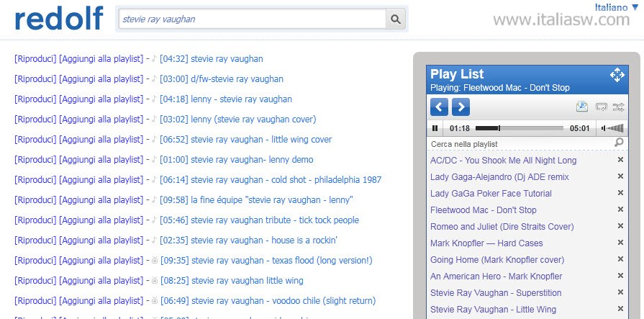
Task: Click music note icon beside 04:32 result
Action: coord(154,59)
